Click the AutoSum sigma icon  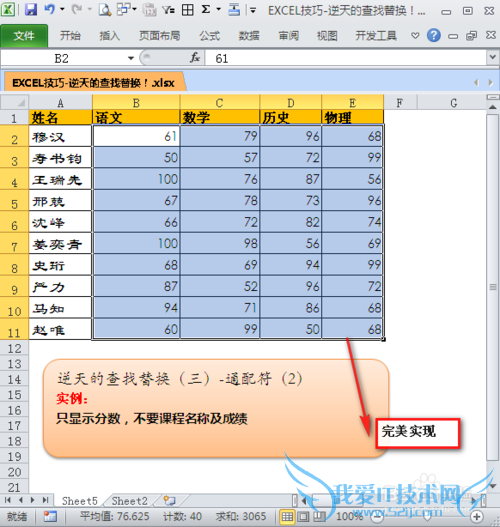point(206,9)
